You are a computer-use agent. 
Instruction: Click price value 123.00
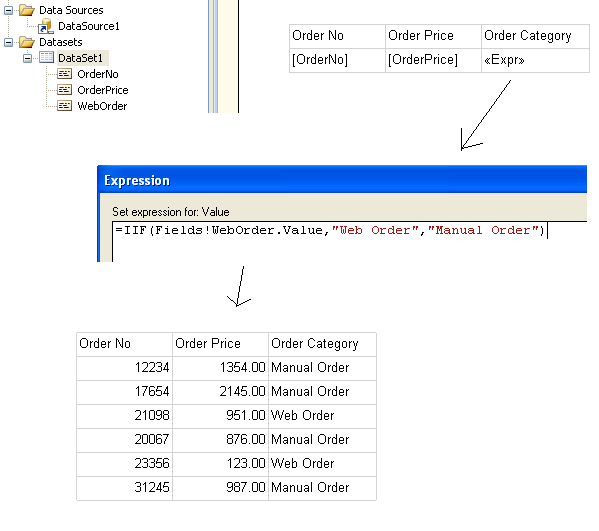246,464
